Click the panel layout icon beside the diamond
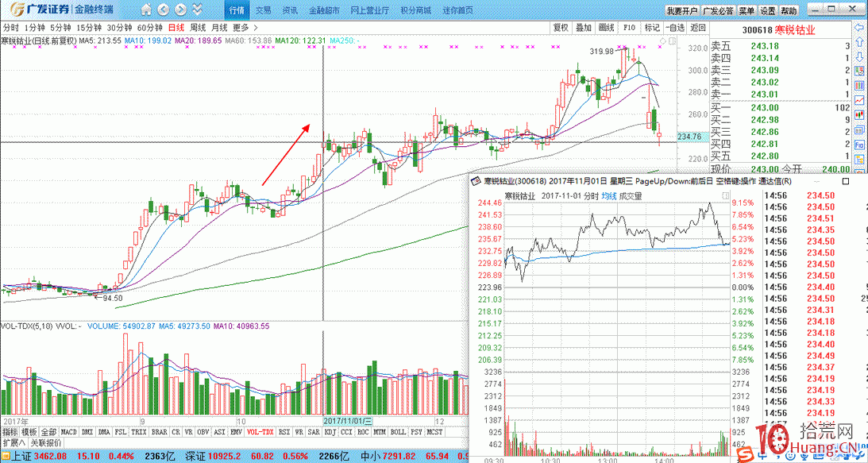The image size is (868, 463). (672, 41)
